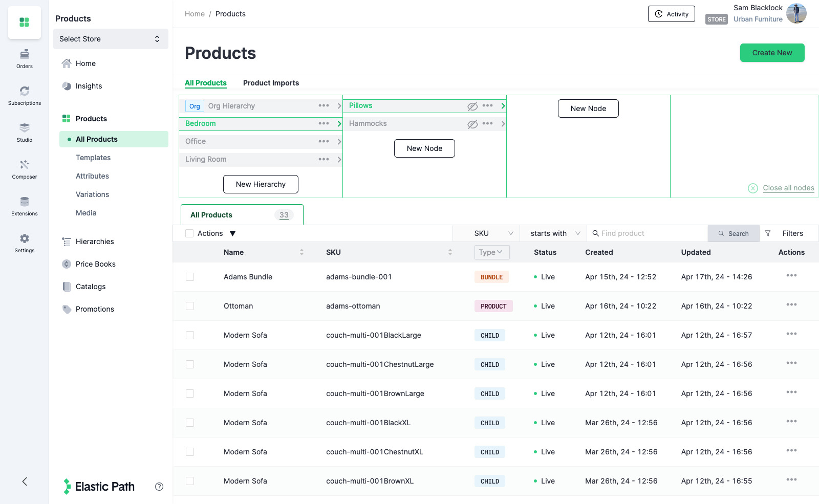
Task: Open the Composer tool
Action: (24, 168)
